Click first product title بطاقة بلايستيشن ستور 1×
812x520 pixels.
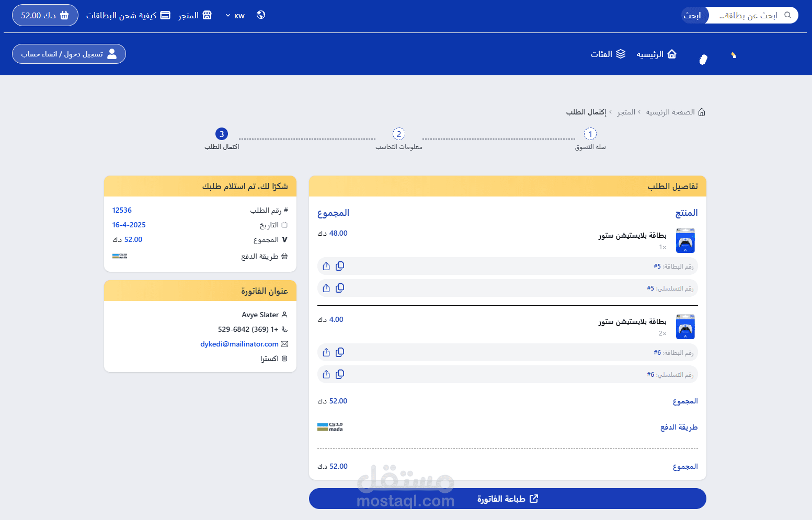[x=633, y=235]
